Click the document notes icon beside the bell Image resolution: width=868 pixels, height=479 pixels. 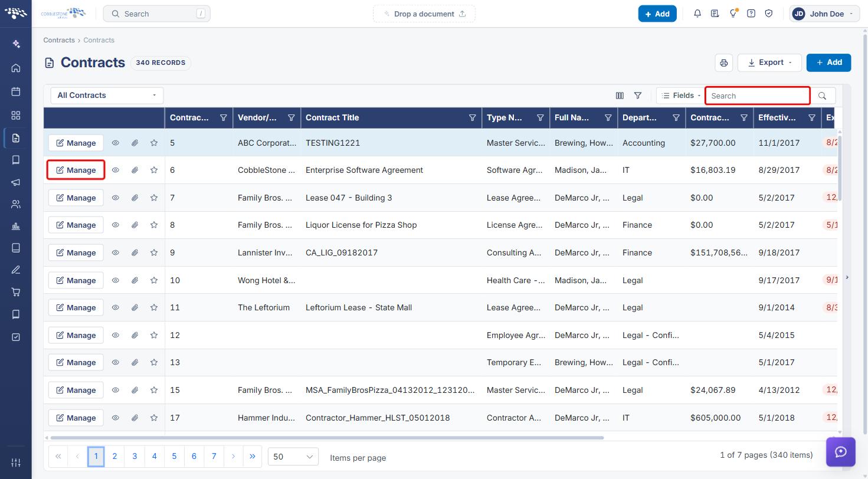[715, 14]
